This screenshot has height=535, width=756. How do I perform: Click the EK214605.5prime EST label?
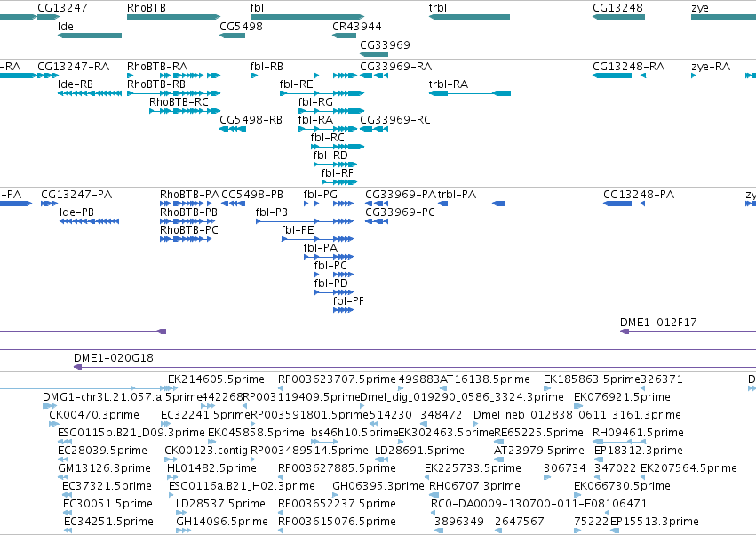coord(216,379)
